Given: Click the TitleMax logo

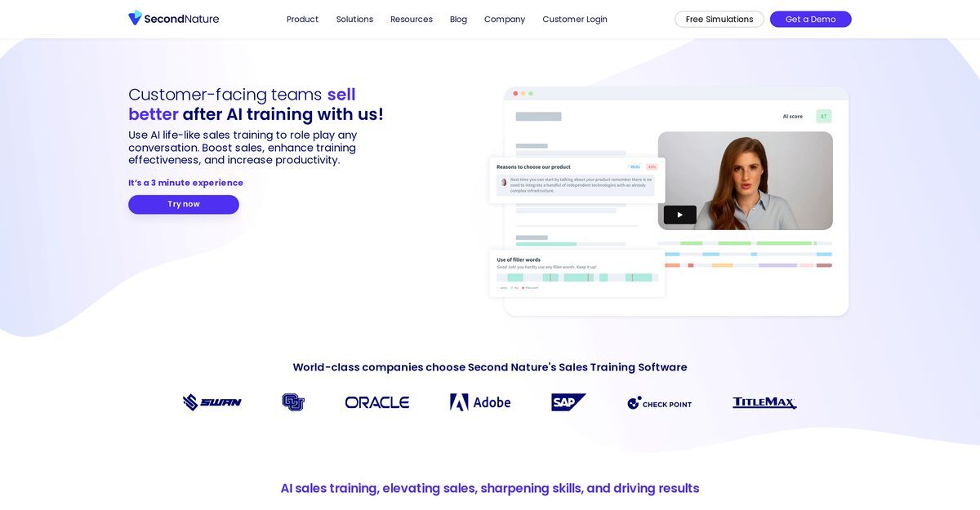Looking at the screenshot, I should tap(764, 402).
